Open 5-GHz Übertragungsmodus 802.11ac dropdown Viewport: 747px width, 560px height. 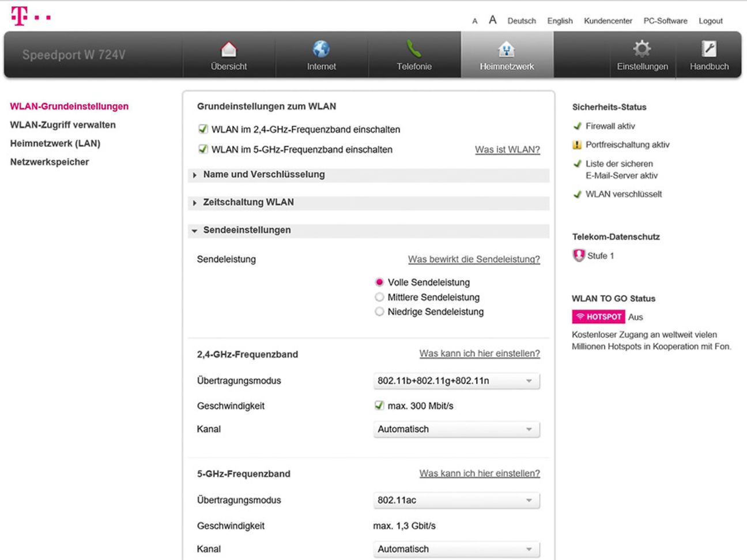point(456,500)
